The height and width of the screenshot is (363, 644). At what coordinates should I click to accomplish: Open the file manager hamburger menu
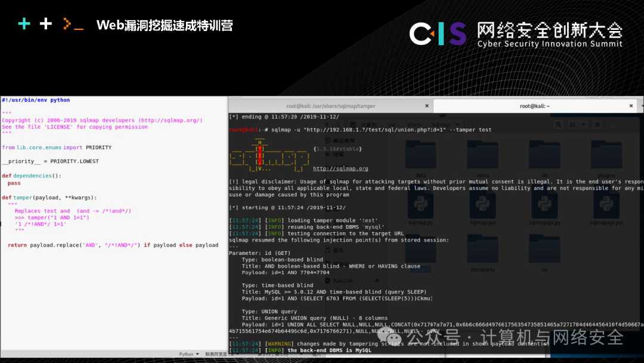(x=597, y=125)
